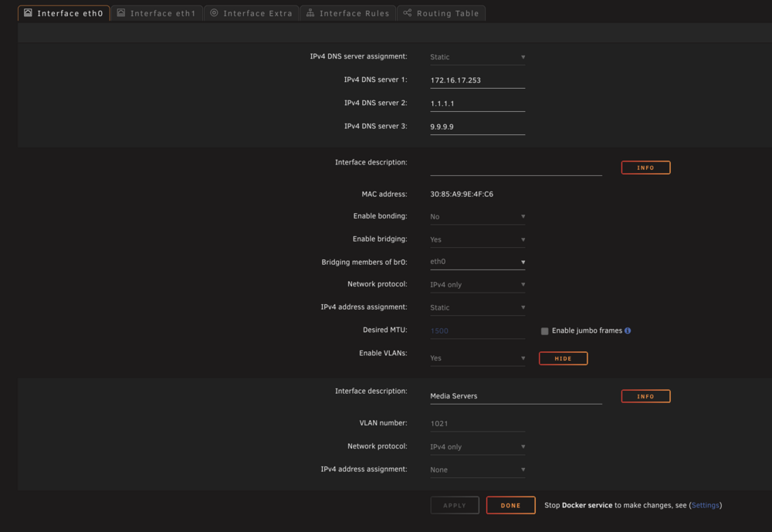772x532 pixels.
Task: Click the MAC address value 30:85:A9:9E:4F:C6
Action: click(462, 194)
